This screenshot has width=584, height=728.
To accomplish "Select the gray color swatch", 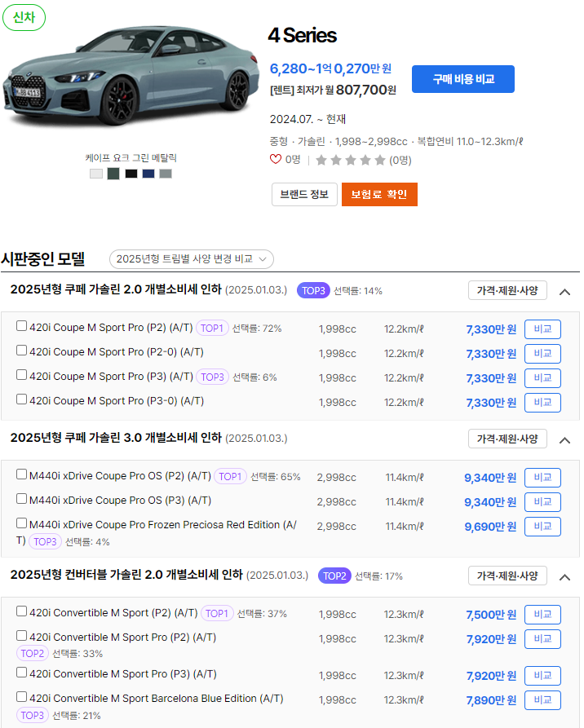I will pos(166,174).
